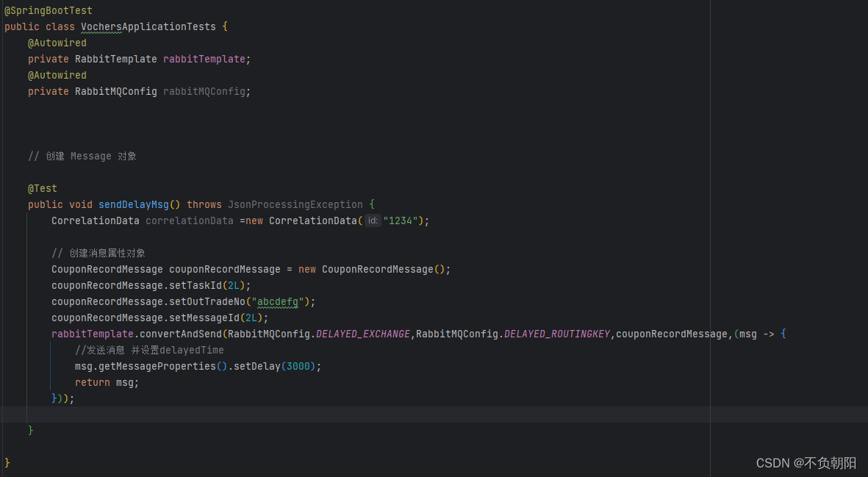The image size is (868, 477).
Task: Click the greyed-out correlationData variable name
Action: point(190,220)
